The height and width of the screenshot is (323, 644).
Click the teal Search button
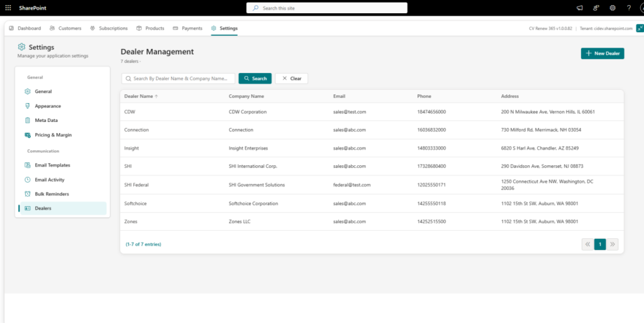pos(255,79)
